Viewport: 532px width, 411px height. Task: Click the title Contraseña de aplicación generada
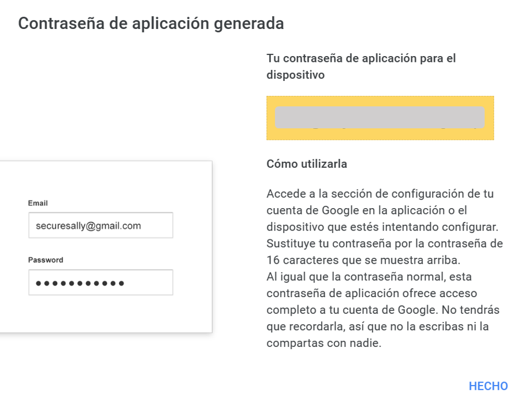point(151,24)
